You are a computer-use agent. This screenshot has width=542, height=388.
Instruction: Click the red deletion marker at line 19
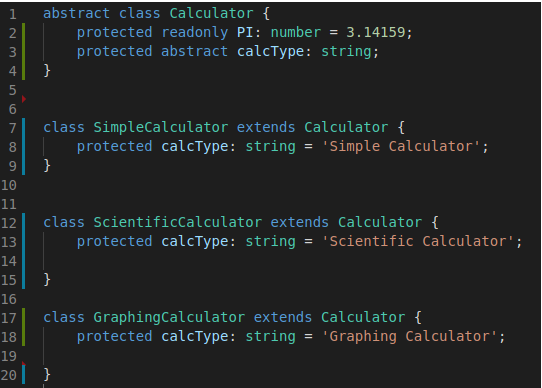[24, 363]
